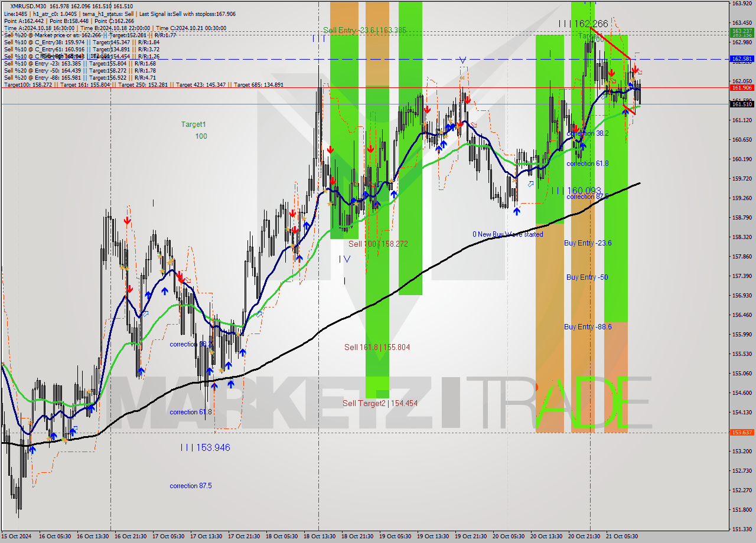
Task: Click the 'Buy Entry -88.6' label
Action: [x=588, y=327]
